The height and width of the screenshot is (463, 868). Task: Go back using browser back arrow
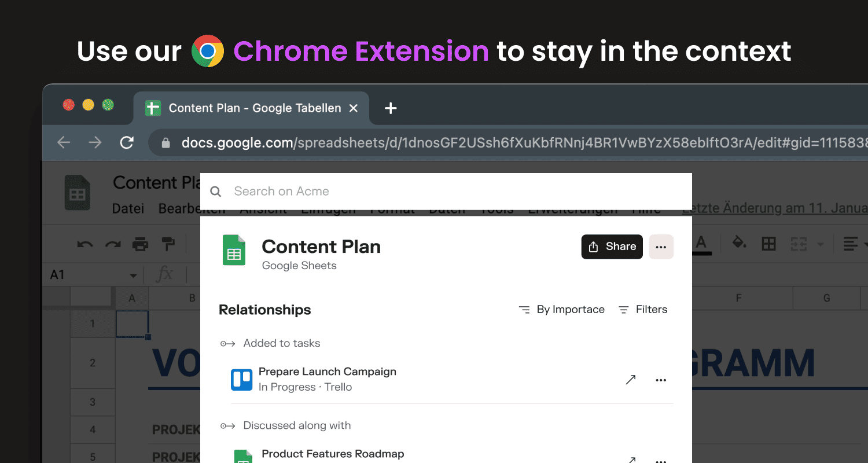coord(64,142)
